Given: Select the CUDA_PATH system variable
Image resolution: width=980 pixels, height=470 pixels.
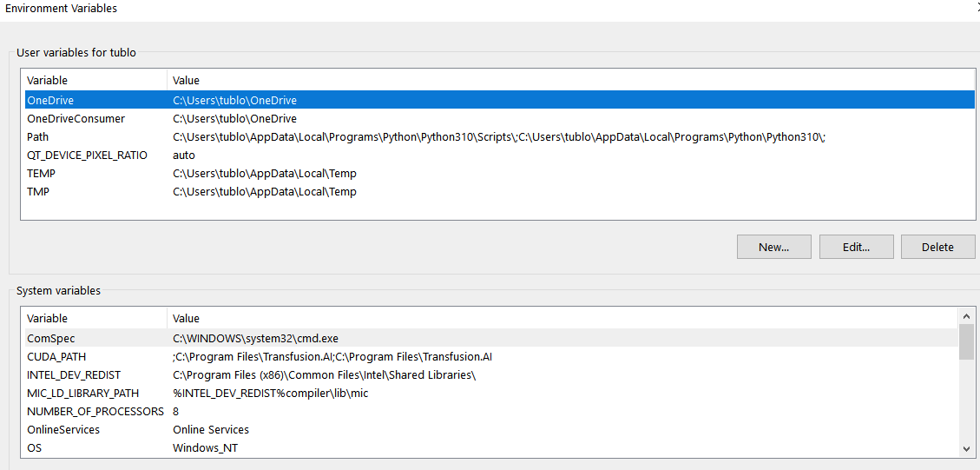Looking at the screenshot, I should (x=491, y=357).
